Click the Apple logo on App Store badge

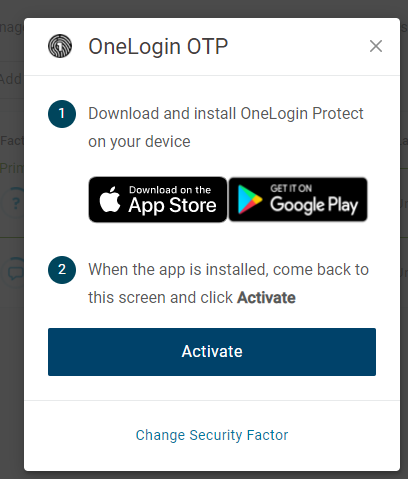[110, 199]
